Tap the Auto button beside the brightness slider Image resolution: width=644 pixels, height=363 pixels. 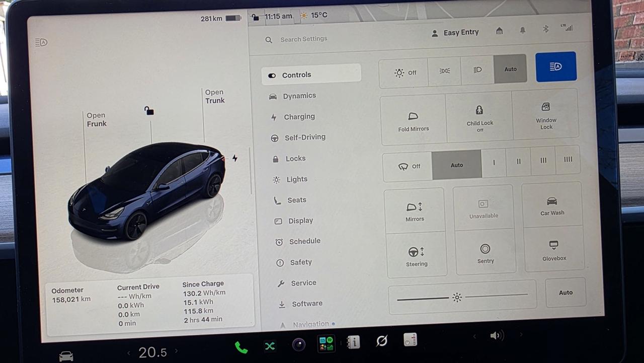coord(566,293)
